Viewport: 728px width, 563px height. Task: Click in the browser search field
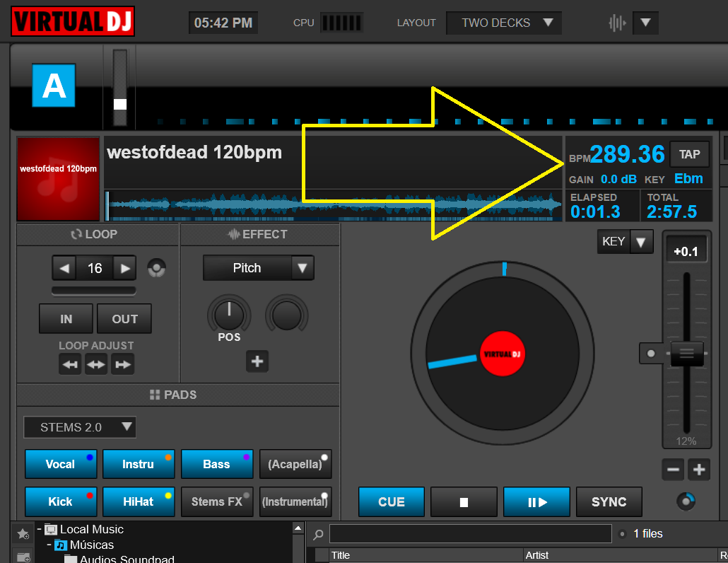pyautogui.click(x=470, y=534)
